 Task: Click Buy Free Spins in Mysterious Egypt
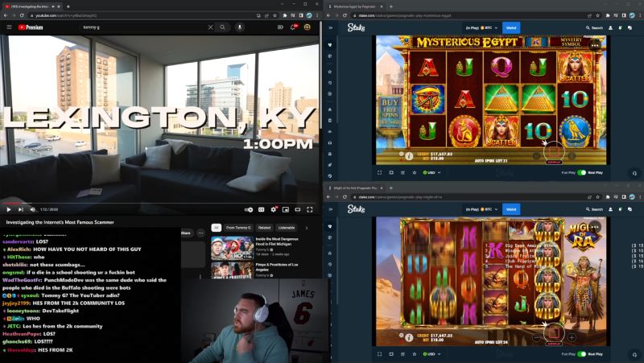point(390,112)
